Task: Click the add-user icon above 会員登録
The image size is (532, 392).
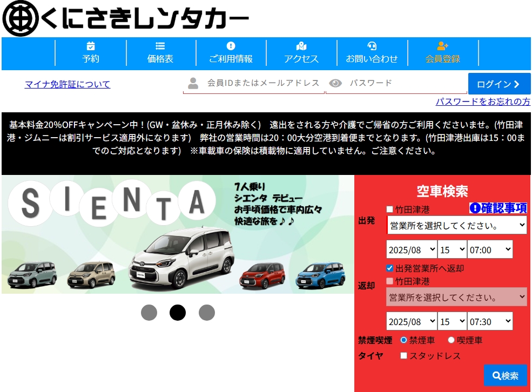Action: 442,46
